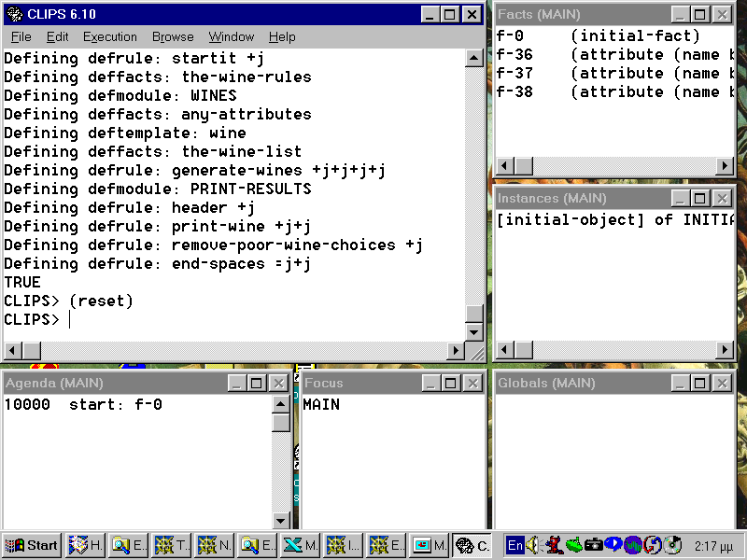The height and width of the screenshot is (560, 747).
Task: Select fact f-36 in the Facts window
Action: coord(615,54)
